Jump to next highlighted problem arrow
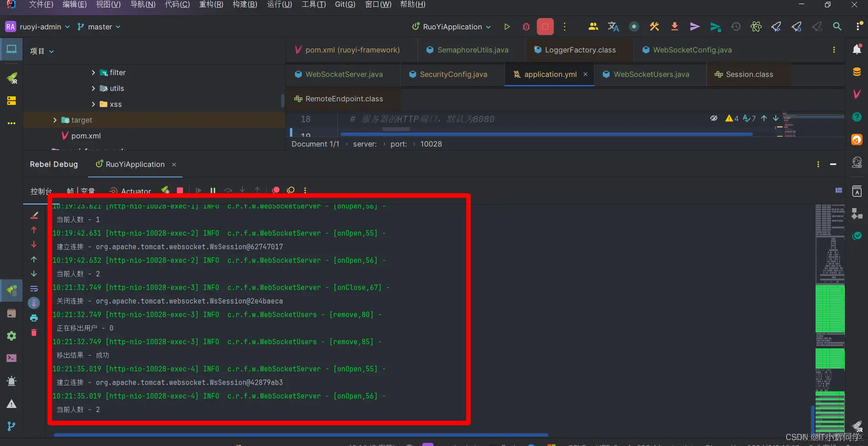 tap(776, 119)
